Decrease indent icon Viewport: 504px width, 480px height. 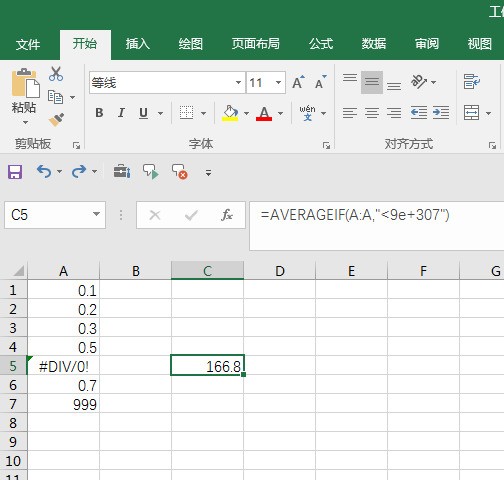419,113
